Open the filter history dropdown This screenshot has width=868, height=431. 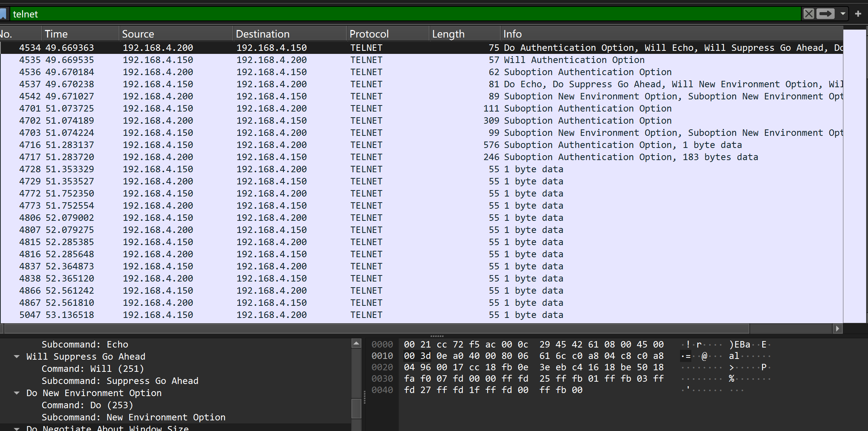pos(843,14)
